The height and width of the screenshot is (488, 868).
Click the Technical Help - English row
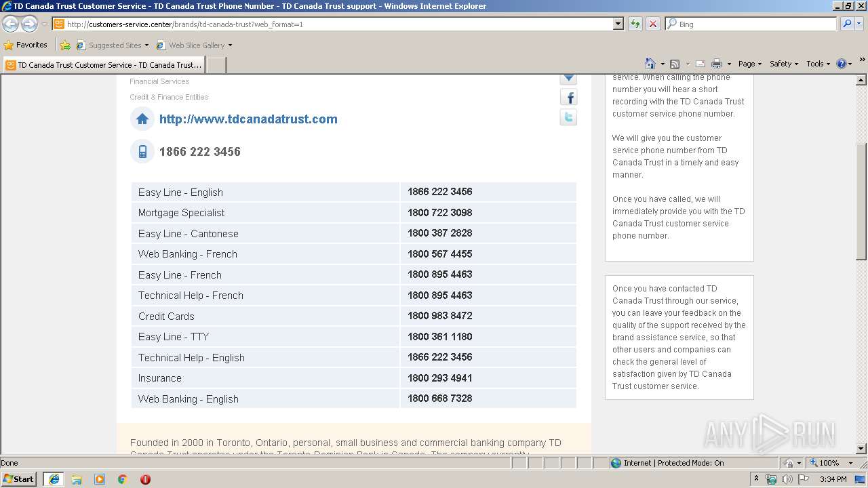pos(353,357)
